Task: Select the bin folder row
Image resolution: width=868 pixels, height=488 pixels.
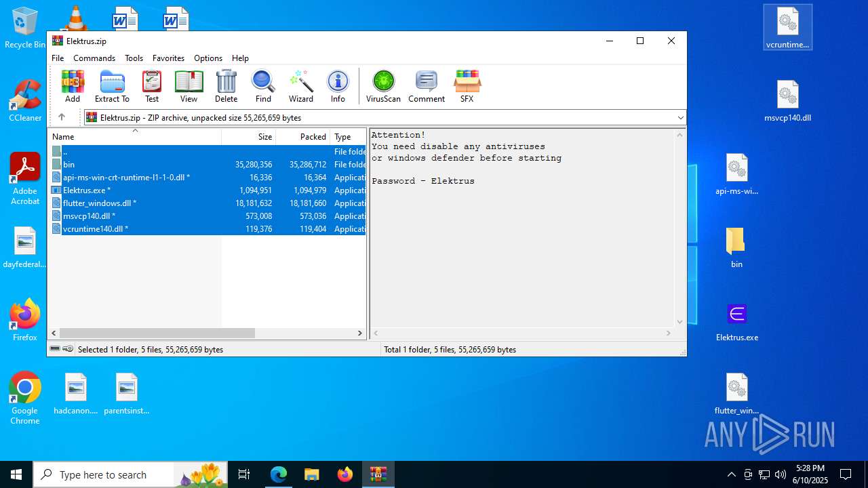Action: pyautogui.click(x=208, y=165)
